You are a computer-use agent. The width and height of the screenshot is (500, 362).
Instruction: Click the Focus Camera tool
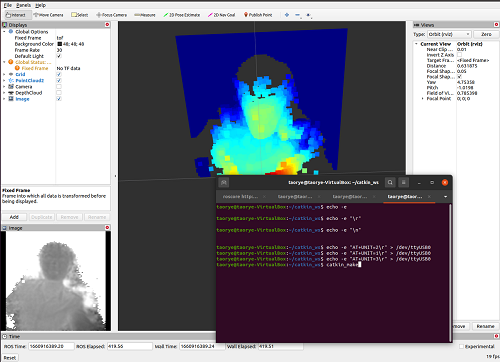coord(111,15)
